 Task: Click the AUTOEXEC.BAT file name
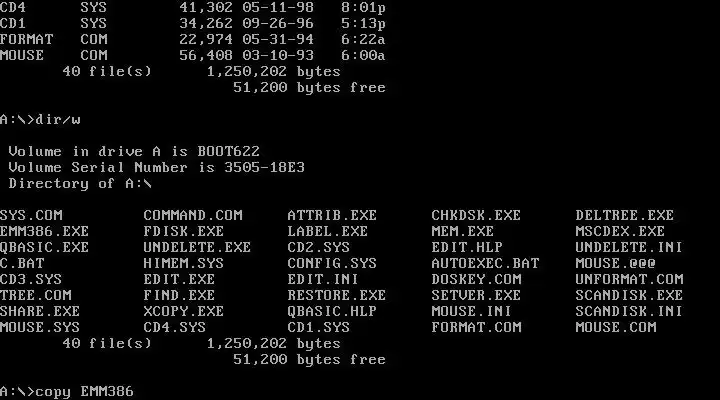tap(485, 263)
